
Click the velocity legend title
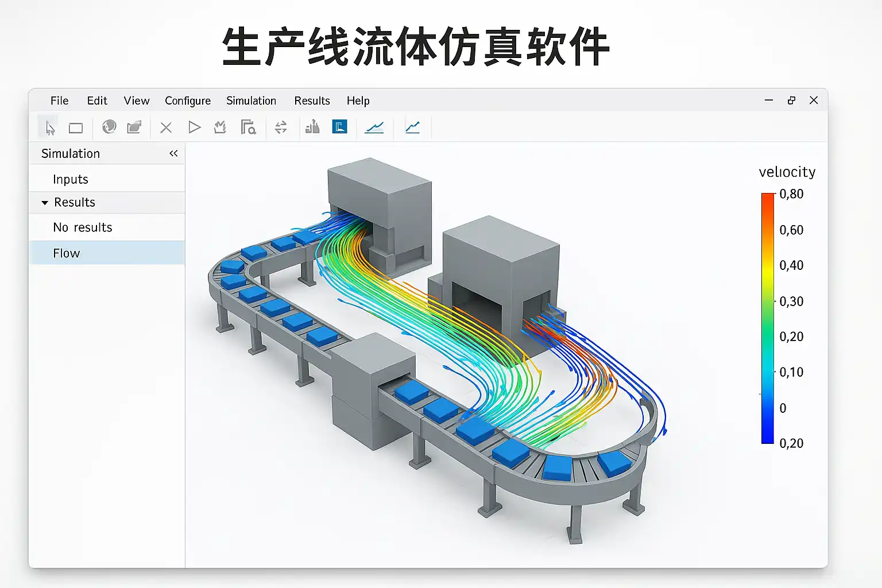(787, 172)
